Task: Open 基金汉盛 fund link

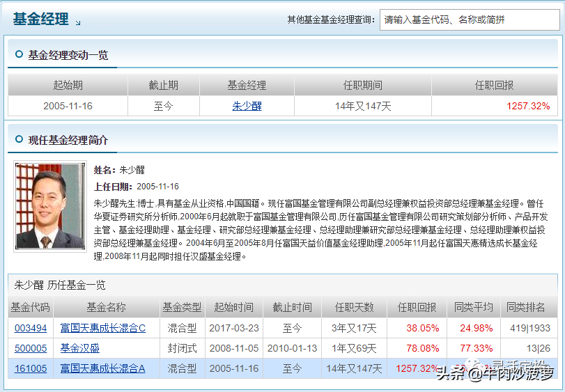Action: [x=79, y=348]
